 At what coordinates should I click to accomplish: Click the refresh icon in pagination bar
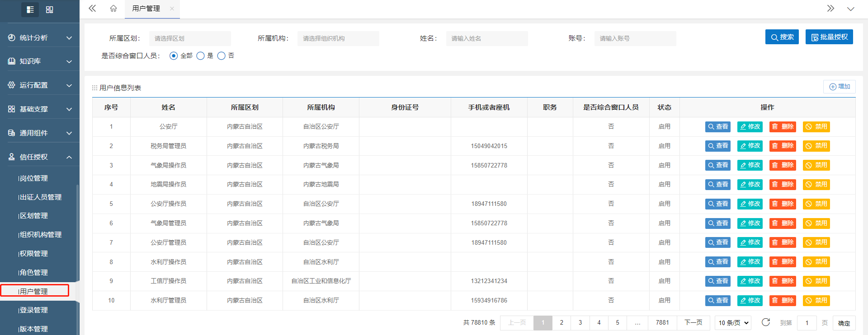[765, 322]
